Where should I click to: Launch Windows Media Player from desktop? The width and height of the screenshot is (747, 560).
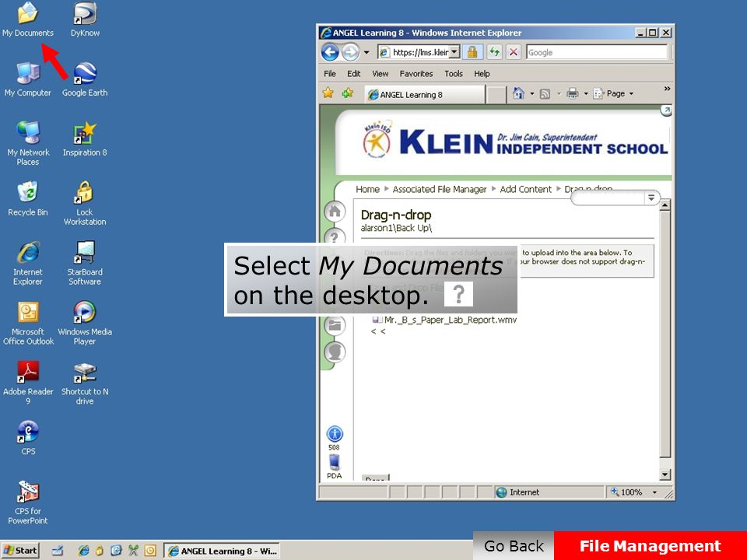click(x=85, y=324)
